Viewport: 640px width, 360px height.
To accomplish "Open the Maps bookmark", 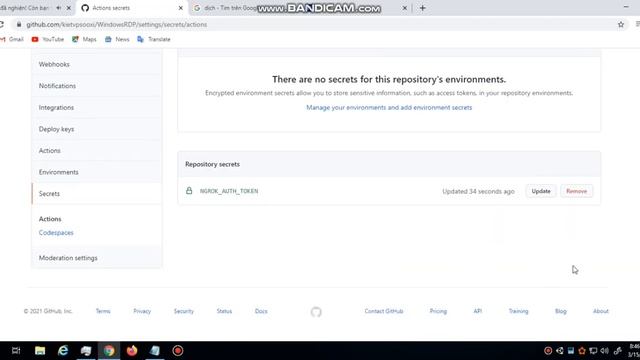I will [84, 39].
